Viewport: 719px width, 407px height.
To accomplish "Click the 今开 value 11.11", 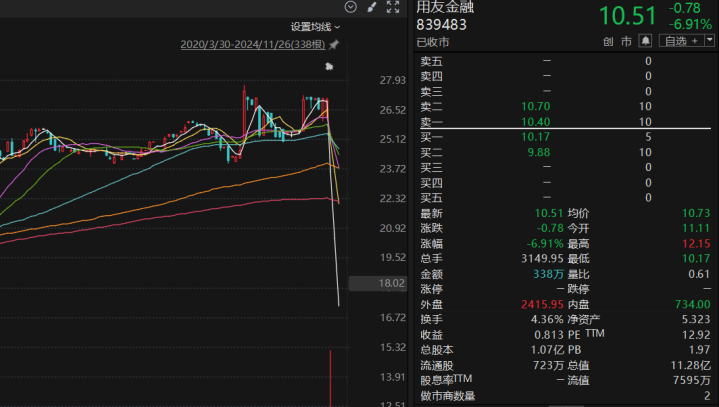I will point(696,228).
